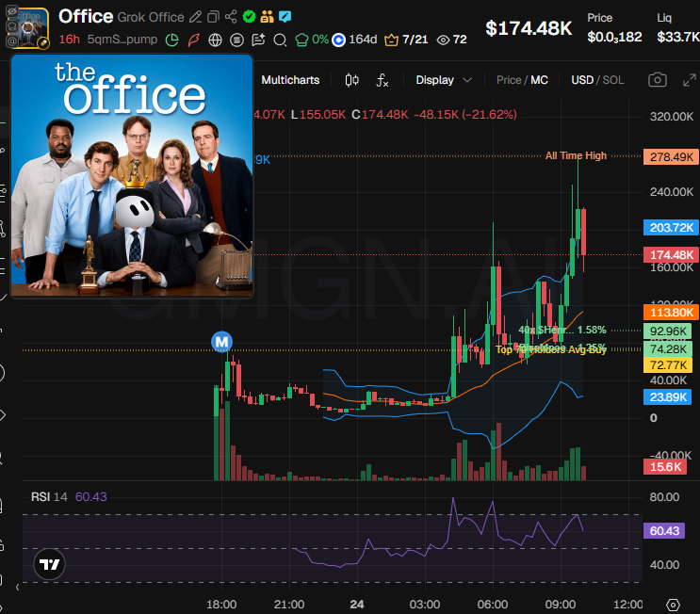This screenshot has height=614, width=700.
Task: Open chart settings gear icon at bottom right
Action: click(x=673, y=606)
